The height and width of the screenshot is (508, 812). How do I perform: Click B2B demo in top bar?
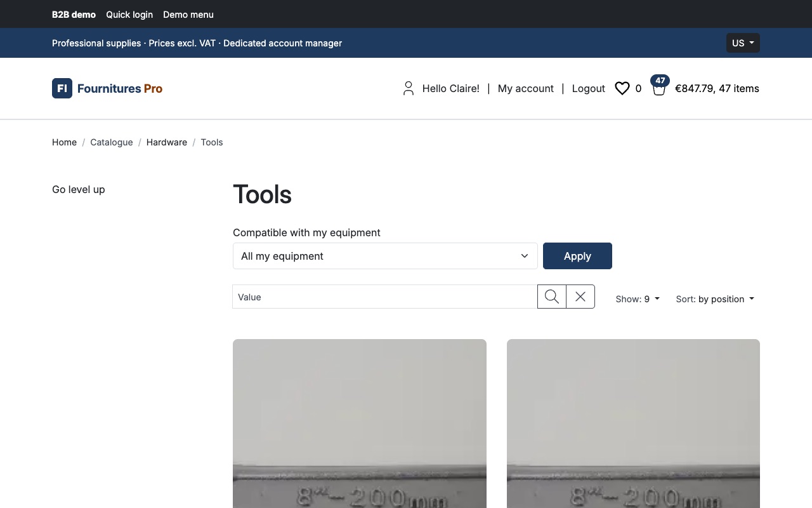point(74,15)
